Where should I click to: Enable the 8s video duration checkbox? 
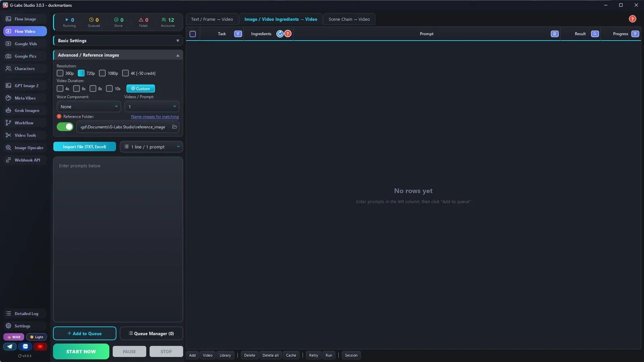coord(93,88)
